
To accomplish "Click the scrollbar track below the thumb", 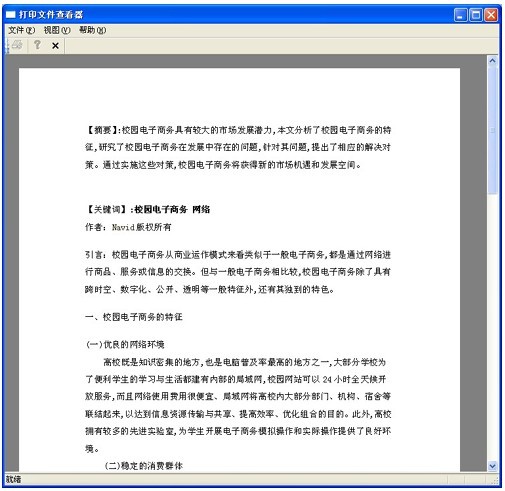I will tap(492, 327).
